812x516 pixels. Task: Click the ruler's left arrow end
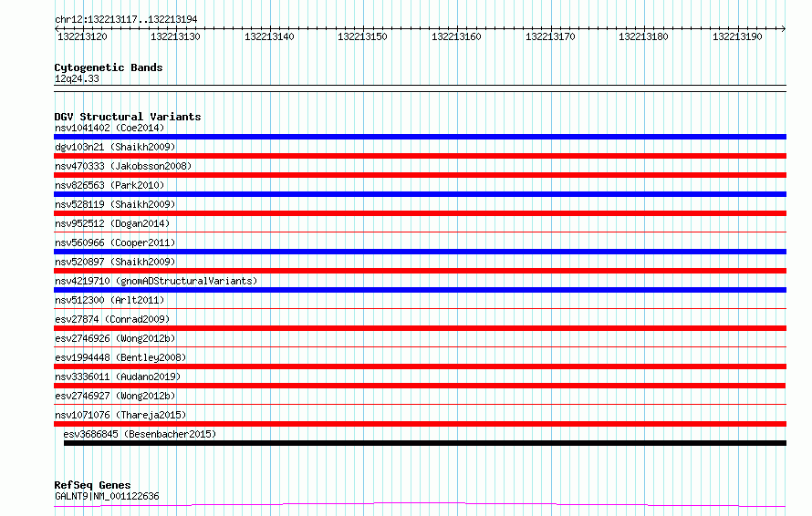[57, 28]
